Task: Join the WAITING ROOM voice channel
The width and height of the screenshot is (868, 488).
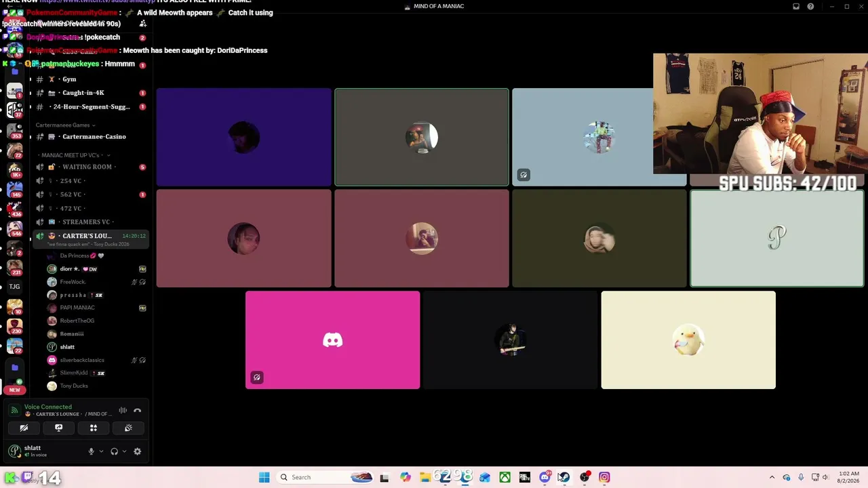Action: [90, 167]
